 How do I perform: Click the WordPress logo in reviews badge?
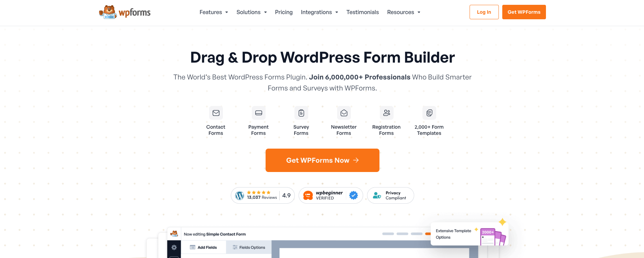pos(240,195)
